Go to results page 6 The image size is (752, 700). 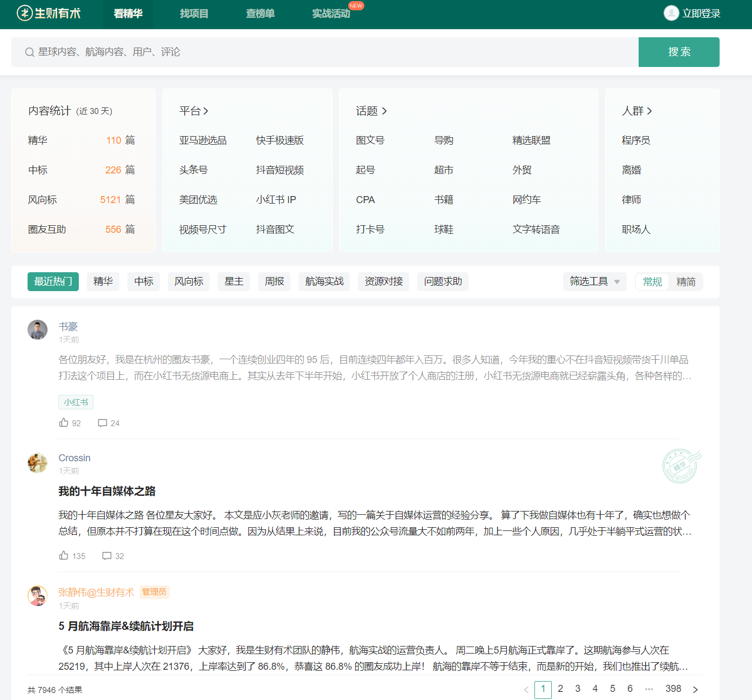630,689
